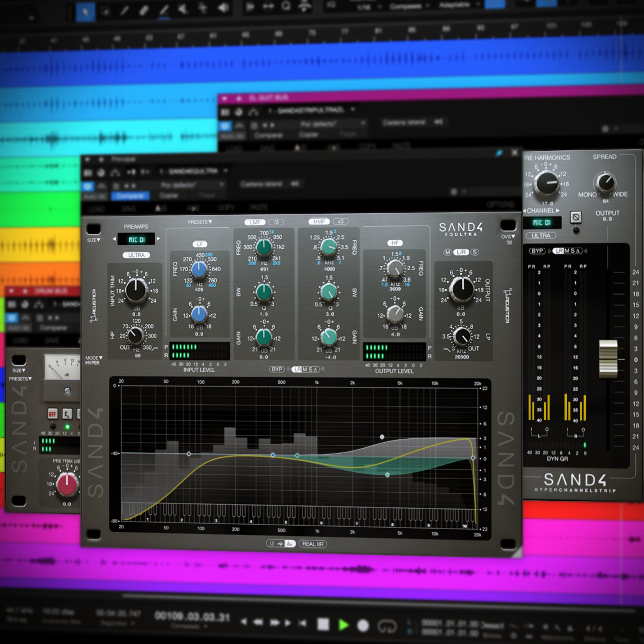This screenshot has height=644, width=644.
Task: Click SAVE in EQ plugin menu strip
Action: click(129, 209)
